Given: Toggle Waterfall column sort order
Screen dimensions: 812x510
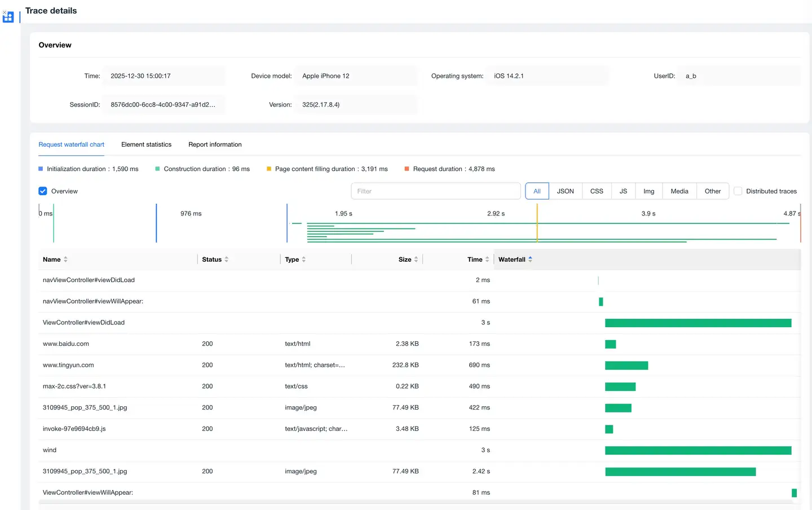Looking at the screenshot, I should [530, 260].
